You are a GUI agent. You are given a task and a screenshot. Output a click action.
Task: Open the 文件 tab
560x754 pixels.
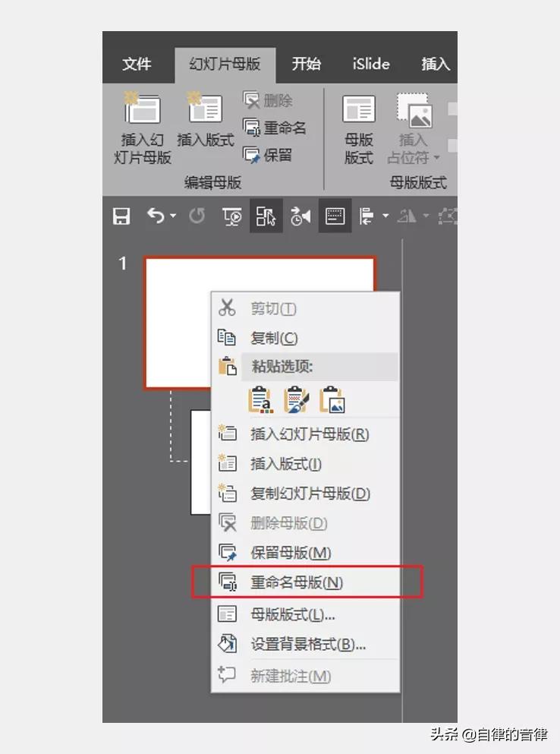[137, 64]
